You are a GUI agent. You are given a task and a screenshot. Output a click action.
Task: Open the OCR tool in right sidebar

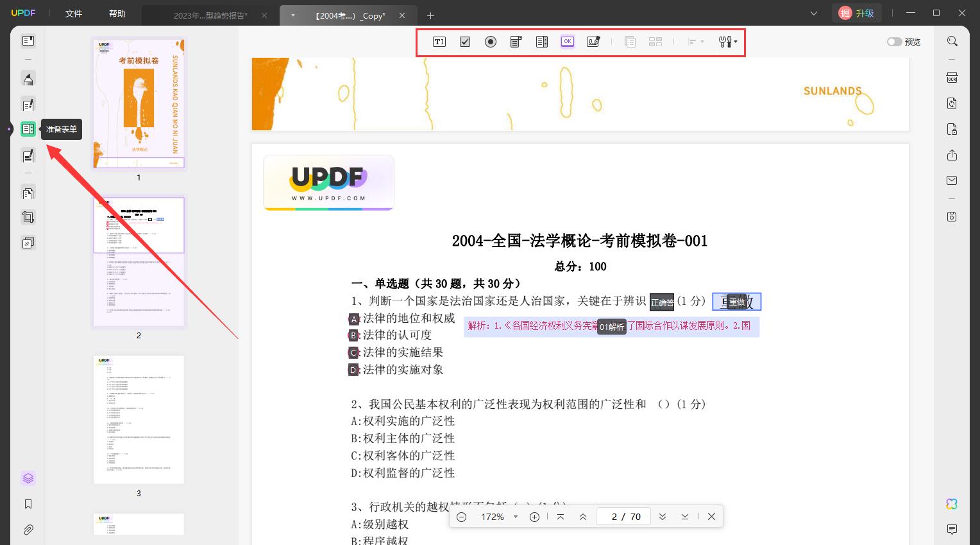952,78
